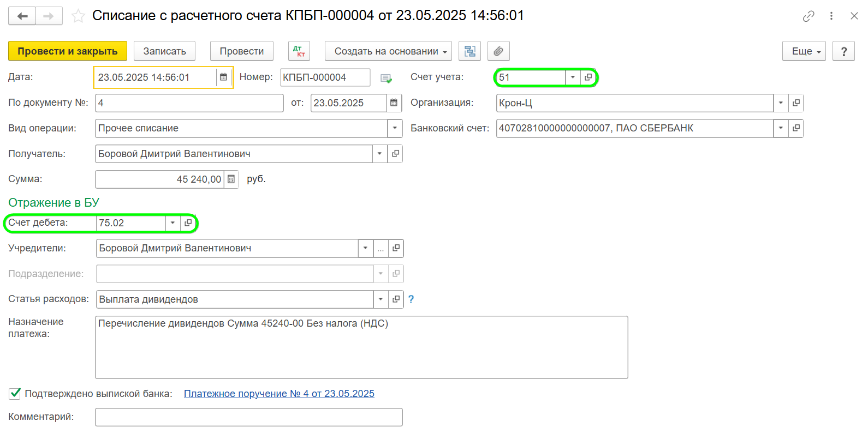Click into the Комментарий input field
The width and height of the screenshot is (868, 433).
pos(248,417)
